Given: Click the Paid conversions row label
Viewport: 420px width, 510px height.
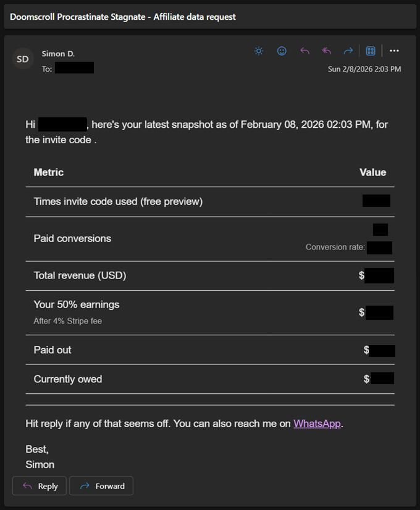Looking at the screenshot, I should (x=72, y=238).
